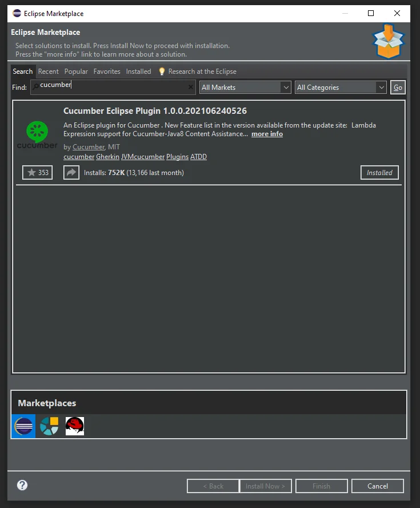Click the marketplace box icon in header
This screenshot has width=420, height=508.
[389, 41]
